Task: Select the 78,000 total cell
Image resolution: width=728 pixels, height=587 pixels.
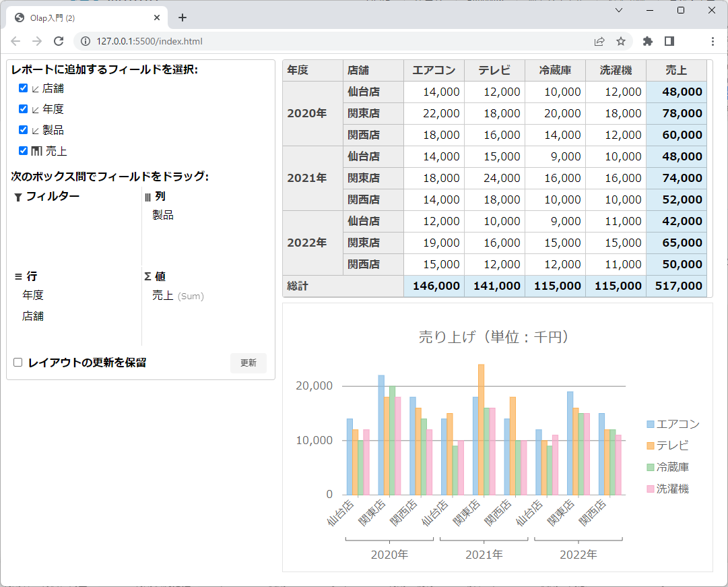Action: tap(676, 113)
